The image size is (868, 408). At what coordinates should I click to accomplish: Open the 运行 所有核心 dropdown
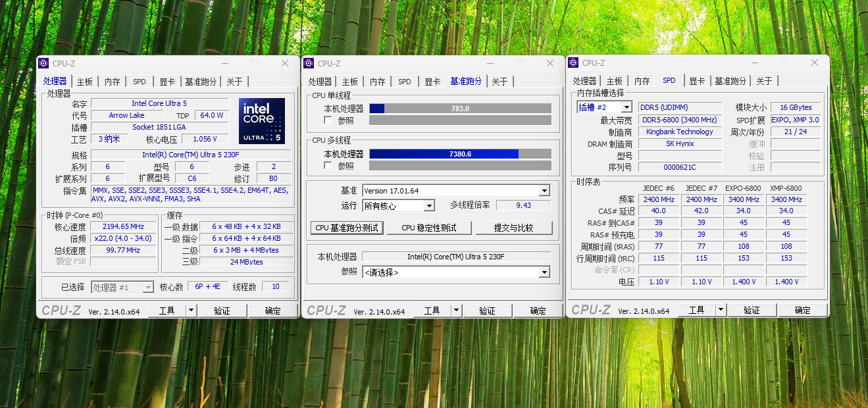(429, 206)
